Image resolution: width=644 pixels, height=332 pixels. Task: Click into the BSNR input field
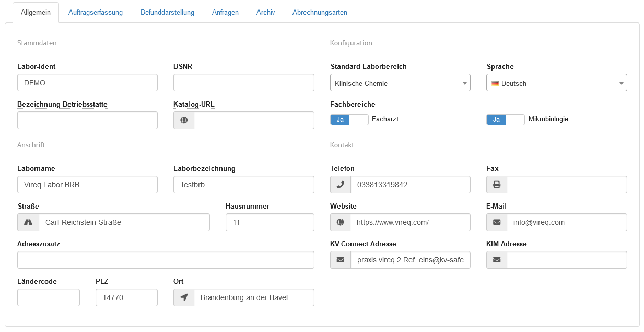tap(243, 83)
